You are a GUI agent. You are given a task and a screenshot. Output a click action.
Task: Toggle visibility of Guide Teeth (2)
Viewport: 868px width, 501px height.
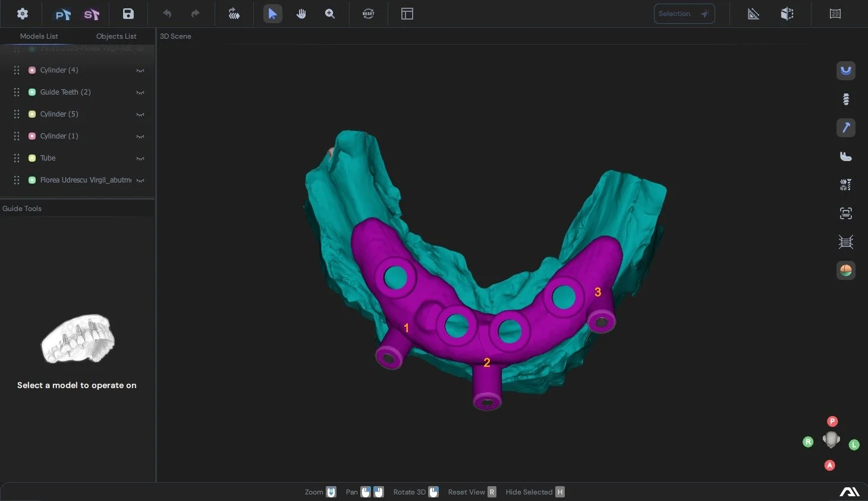click(x=140, y=92)
